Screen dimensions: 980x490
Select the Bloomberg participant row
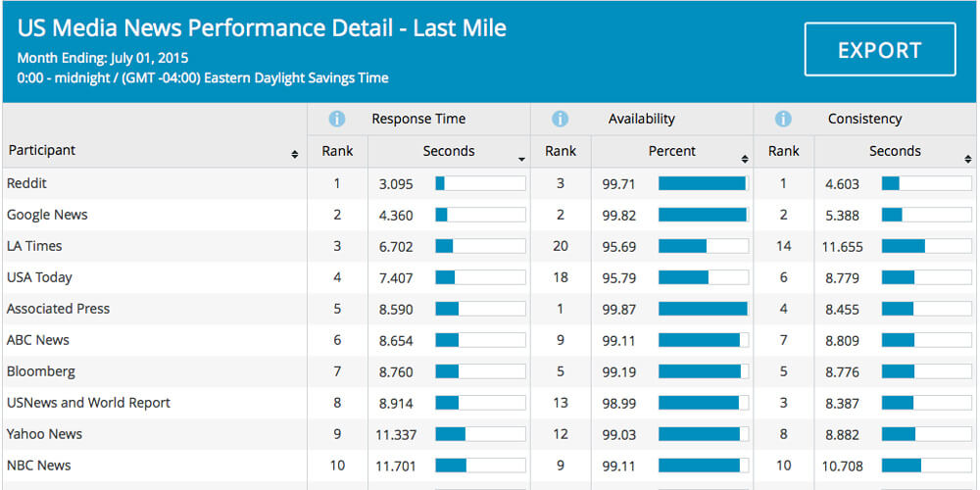coord(490,371)
